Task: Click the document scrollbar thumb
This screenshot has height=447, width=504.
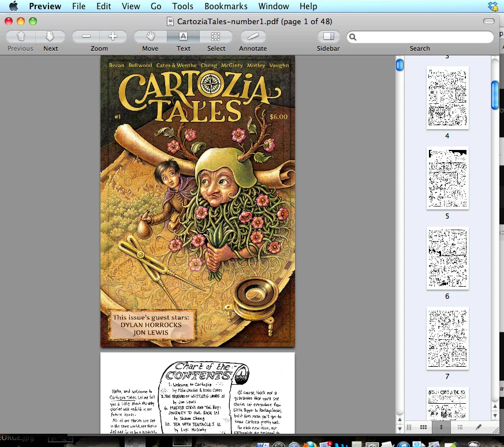Action: tap(400, 65)
